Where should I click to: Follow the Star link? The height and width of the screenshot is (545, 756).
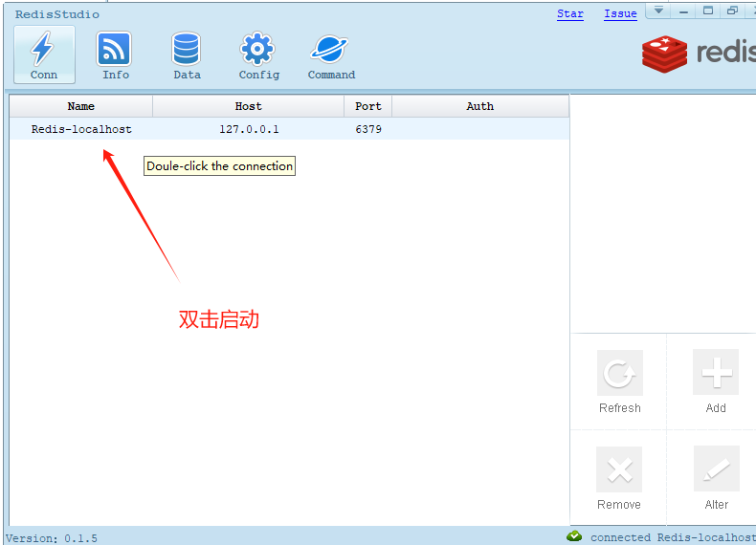(x=570, y=14)
